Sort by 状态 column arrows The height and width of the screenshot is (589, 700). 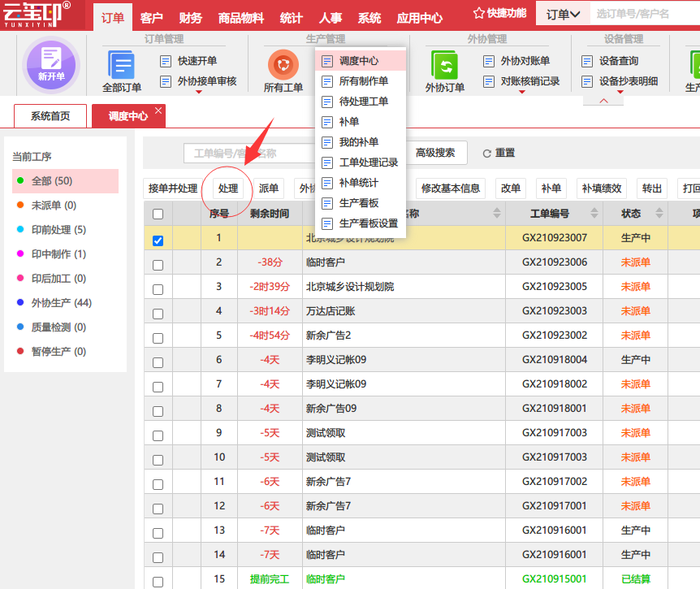coord(659,213)
